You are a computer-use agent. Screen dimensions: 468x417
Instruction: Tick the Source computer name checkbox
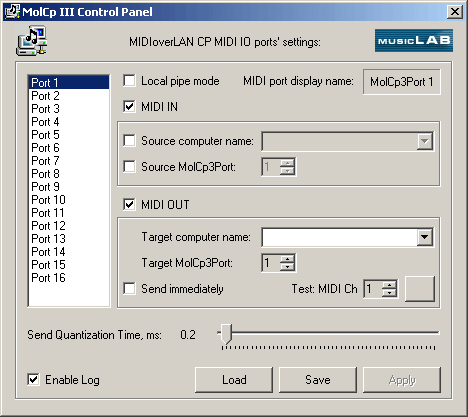(x=129, y=141)
